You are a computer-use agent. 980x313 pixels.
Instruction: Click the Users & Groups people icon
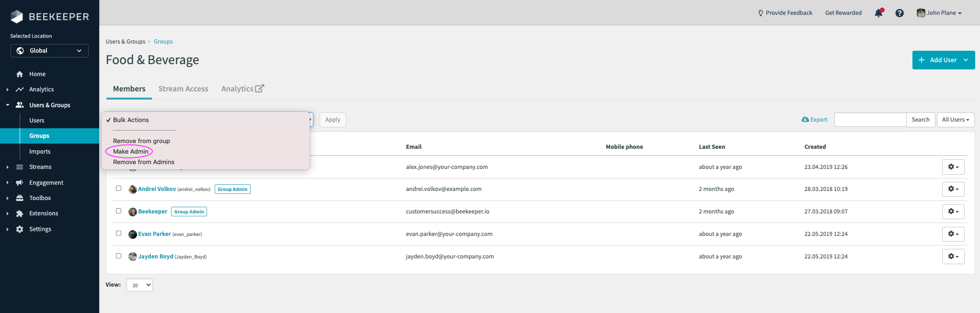pos(20,105)
